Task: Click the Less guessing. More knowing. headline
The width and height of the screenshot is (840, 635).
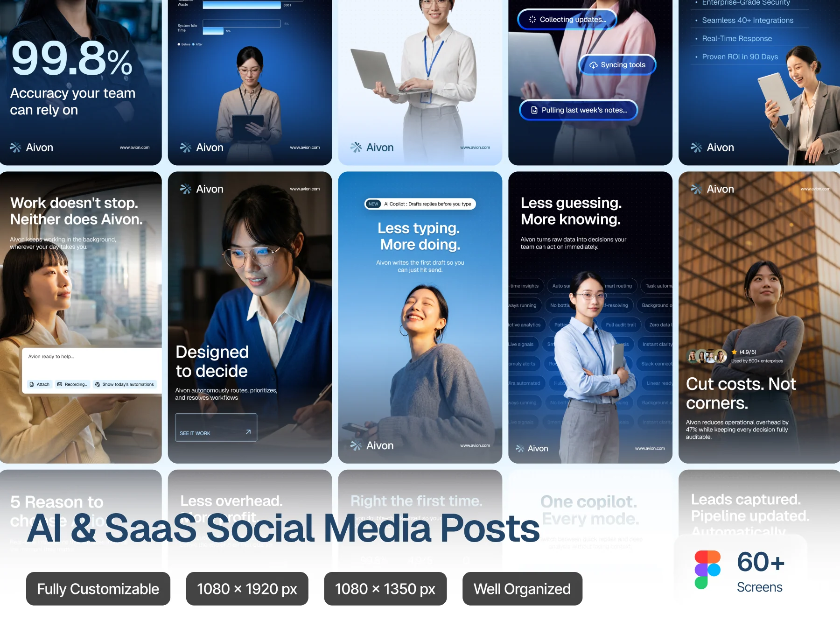Action: pyautogui.click(x=571, y=211)
